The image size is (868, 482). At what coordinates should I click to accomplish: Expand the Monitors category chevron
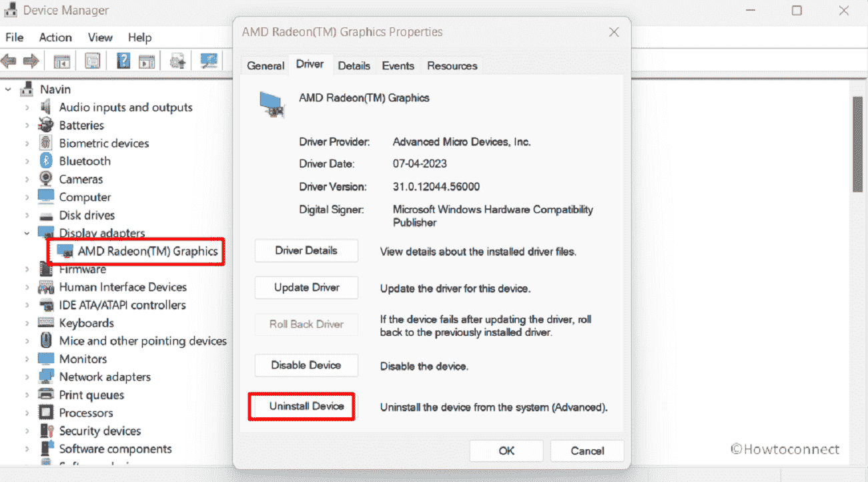click(x=27, y=359)
